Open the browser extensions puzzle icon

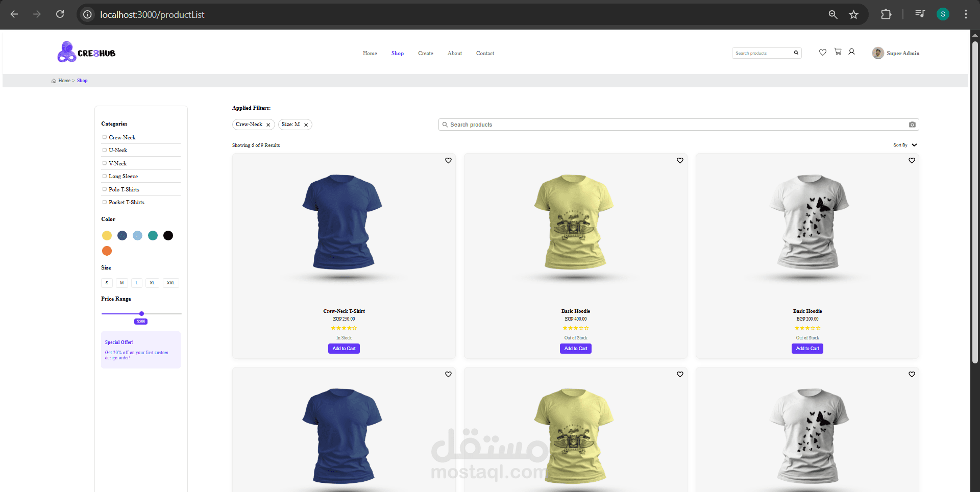pyautogui.click(x=886, y=14)
